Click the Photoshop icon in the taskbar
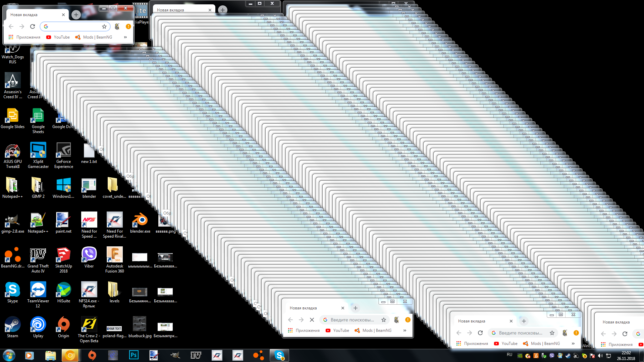The width and height of the screenshot is (644, 362). point(133,355)
